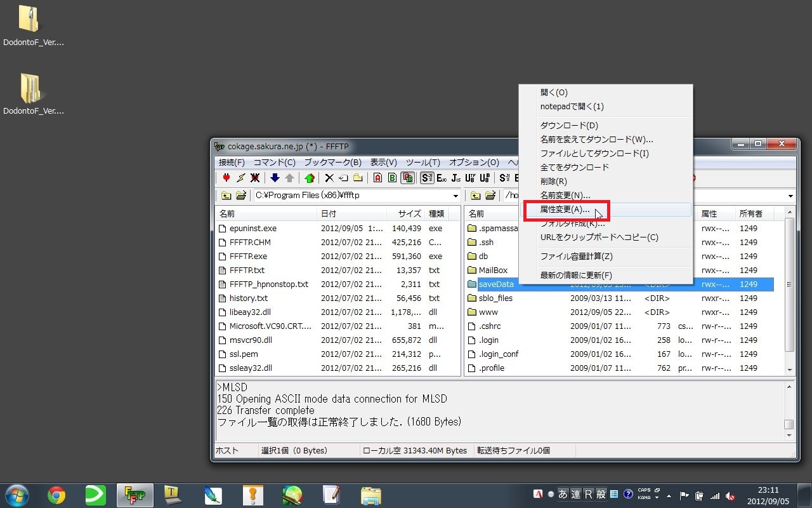
Task: Open the 接続(F) menu
Action: pyautogui.click(x=232, y=163)
